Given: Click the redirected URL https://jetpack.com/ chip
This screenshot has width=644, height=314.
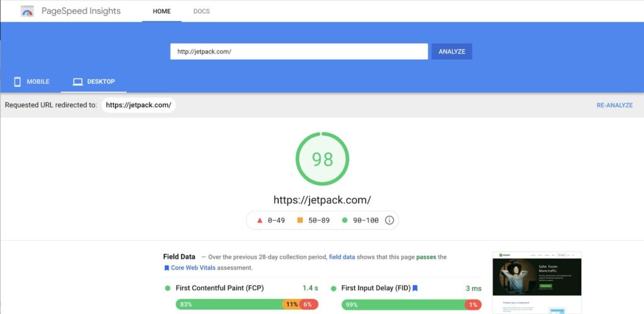Looking at the screenshot, I should click(x=138, y=105).
